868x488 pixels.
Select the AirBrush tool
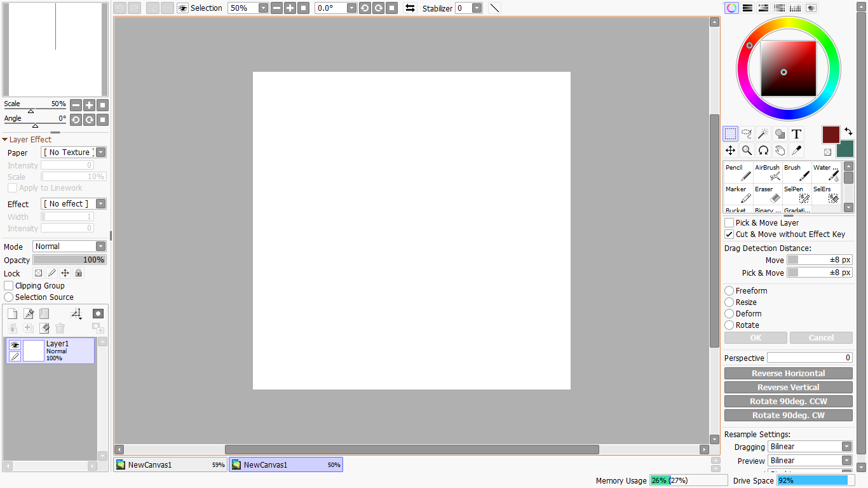click(767, 173)
